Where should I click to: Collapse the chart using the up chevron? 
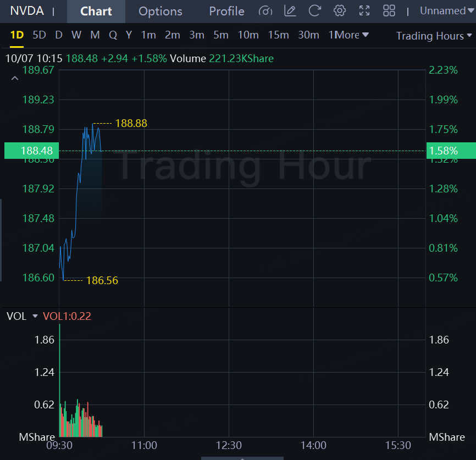(15, 79)
